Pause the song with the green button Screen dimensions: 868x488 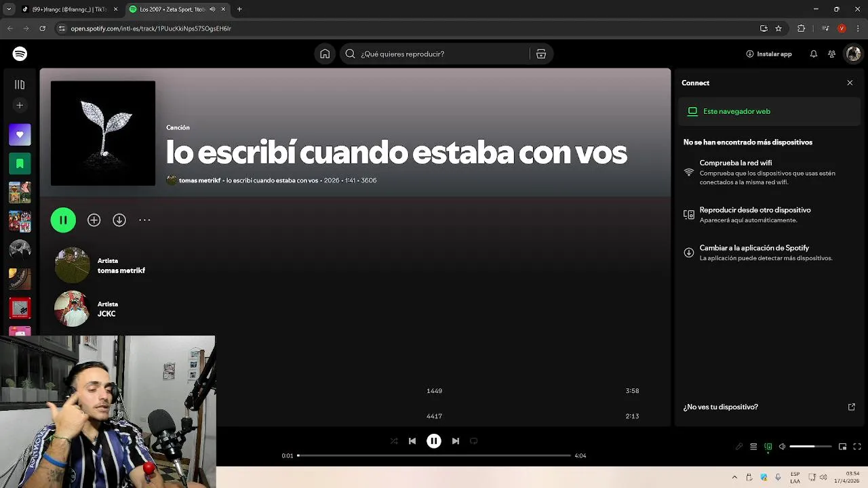(63, 220)
